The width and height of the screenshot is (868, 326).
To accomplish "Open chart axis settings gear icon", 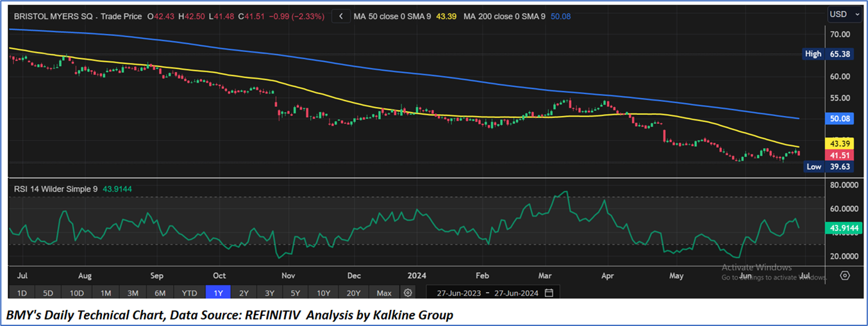I will (845, 275).
